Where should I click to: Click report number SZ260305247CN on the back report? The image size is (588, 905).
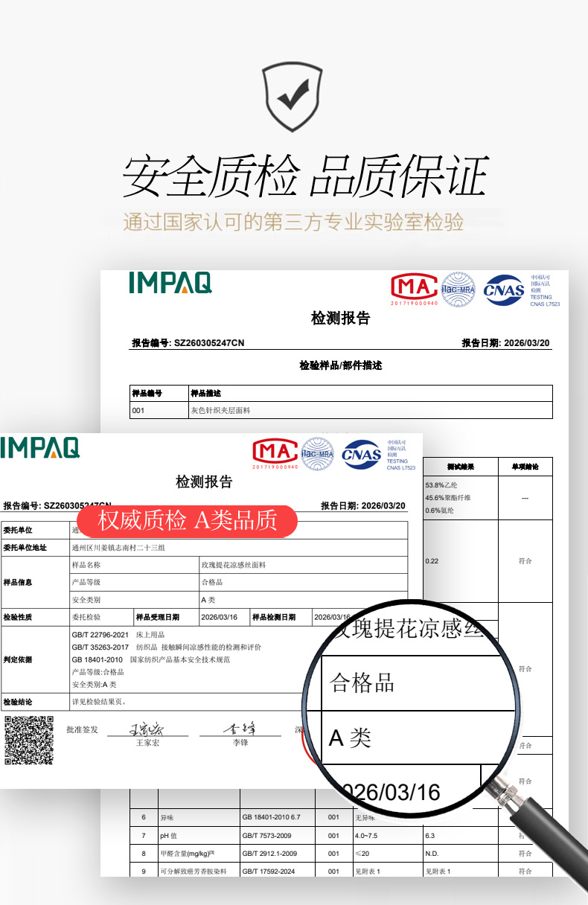208,343
